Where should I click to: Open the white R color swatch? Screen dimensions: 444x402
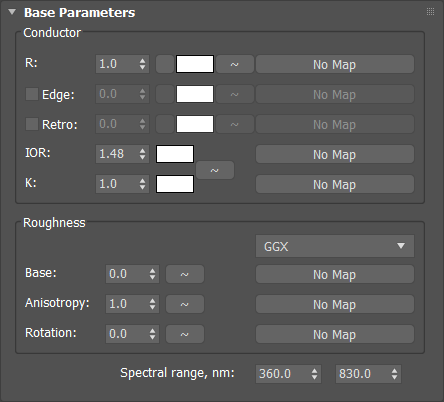click(x=195, y=64)
